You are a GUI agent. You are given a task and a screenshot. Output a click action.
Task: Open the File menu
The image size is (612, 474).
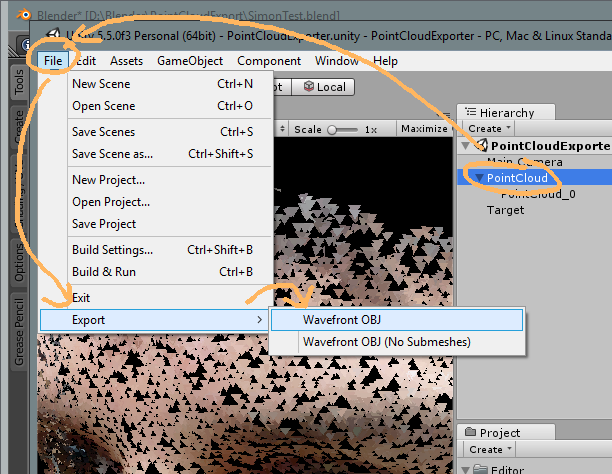pyautogui.click(x=53, y=61)
